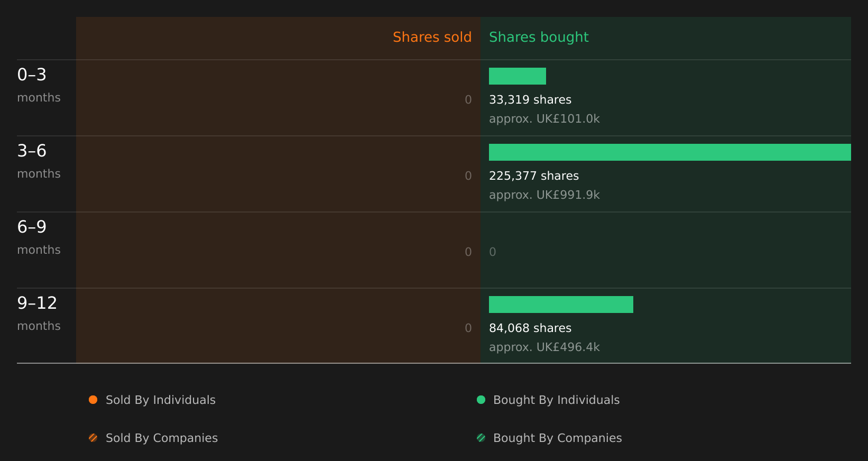Click the 3–6 months row label
868x461 pixels.
39,161
